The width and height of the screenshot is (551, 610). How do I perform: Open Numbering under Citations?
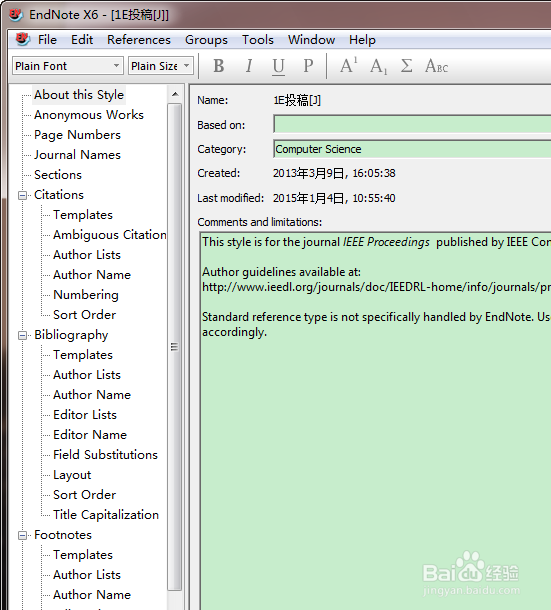[86, 295]
